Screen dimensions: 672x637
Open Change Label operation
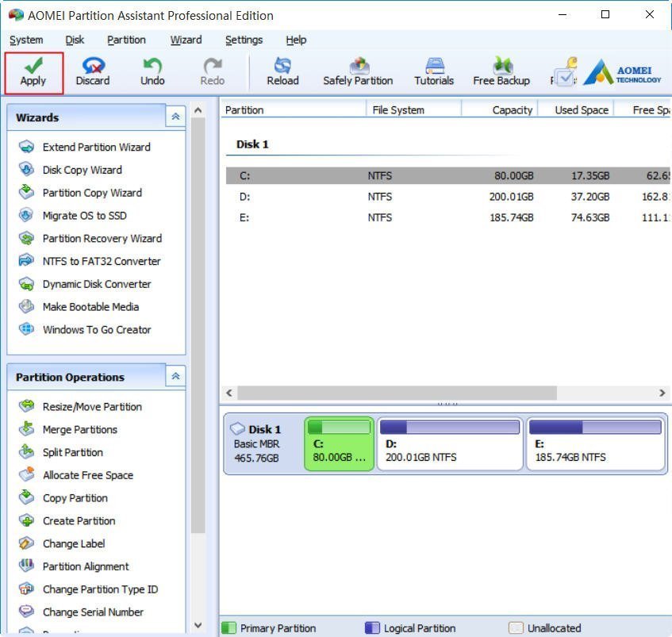[62, 543]
